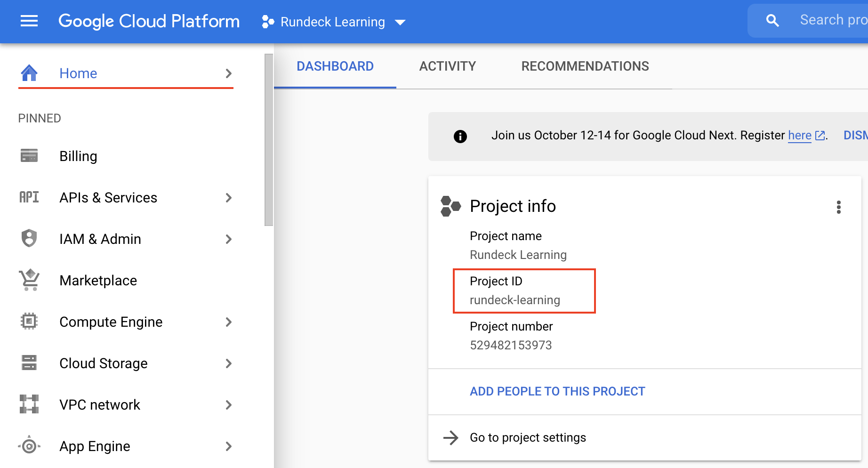Click the Home house icon
Viewport: 868px width, 468px height.
[x=29, y=73]
